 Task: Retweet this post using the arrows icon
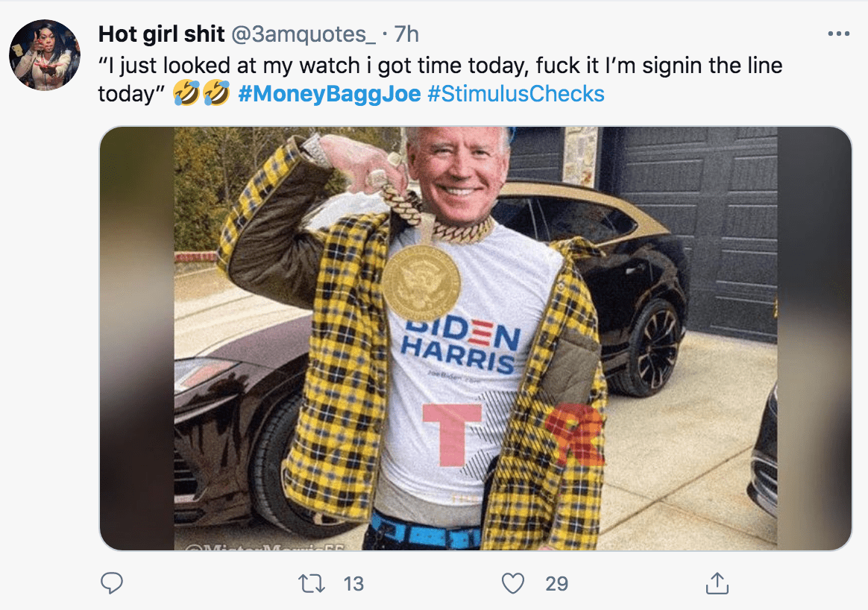[312, 583]
